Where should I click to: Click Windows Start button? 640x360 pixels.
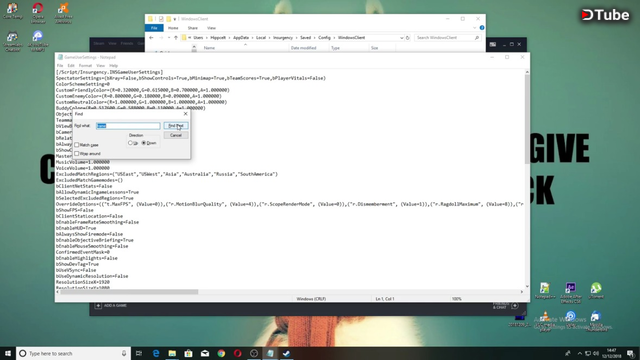tap(8, 353)
